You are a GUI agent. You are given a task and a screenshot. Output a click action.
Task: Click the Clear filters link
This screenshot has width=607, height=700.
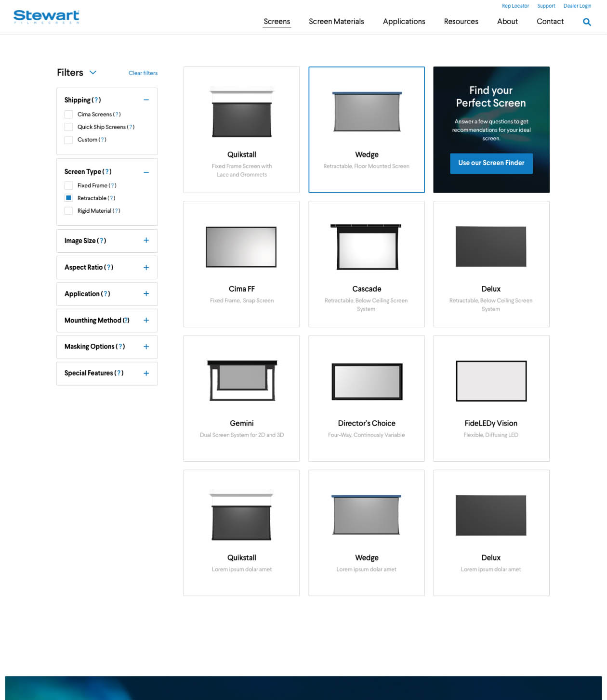coord(143,73)
